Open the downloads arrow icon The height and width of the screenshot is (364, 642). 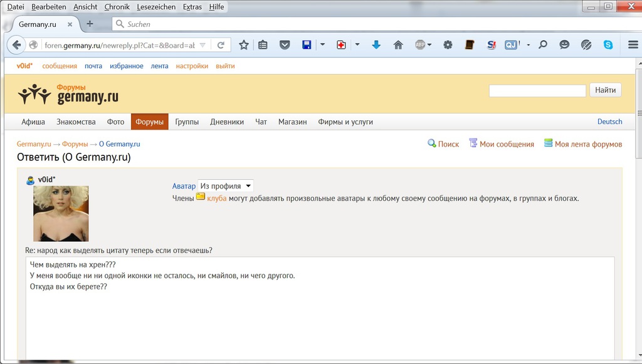click(376, 45)
